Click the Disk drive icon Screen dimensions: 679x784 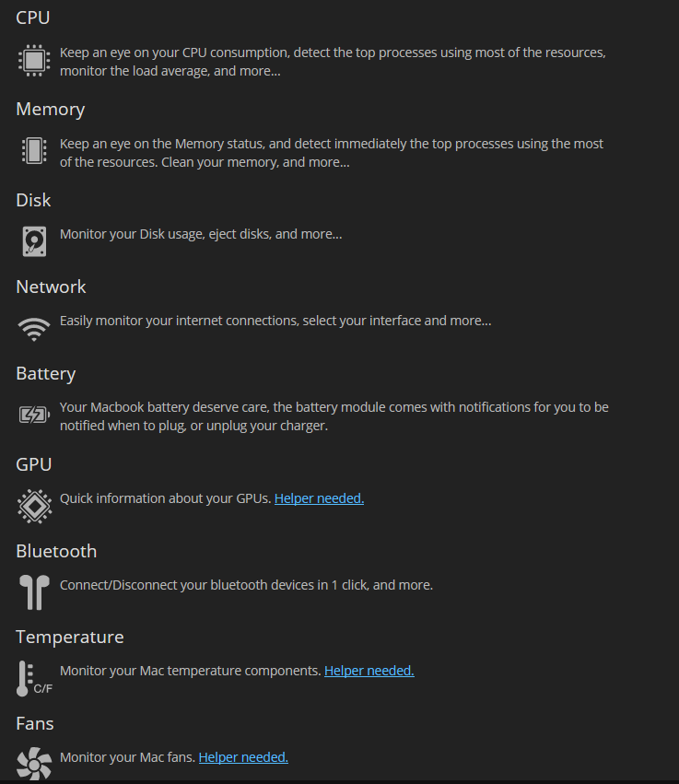33,240
